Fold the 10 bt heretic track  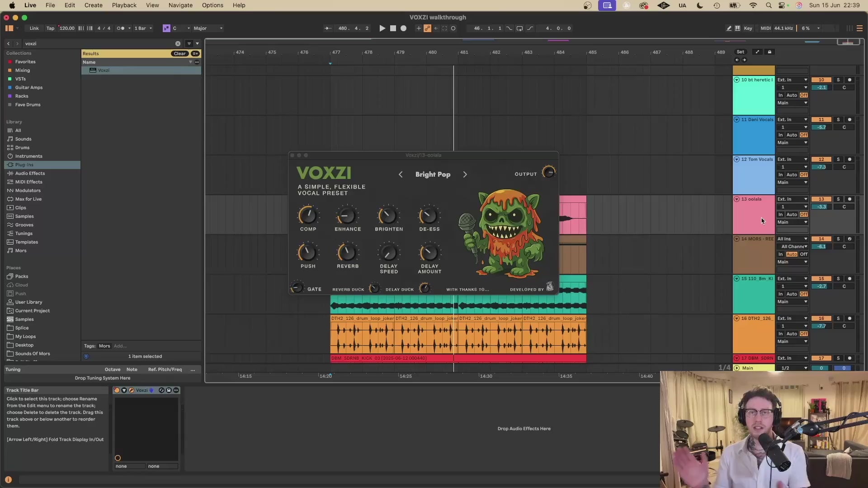[x=737, y=80]
